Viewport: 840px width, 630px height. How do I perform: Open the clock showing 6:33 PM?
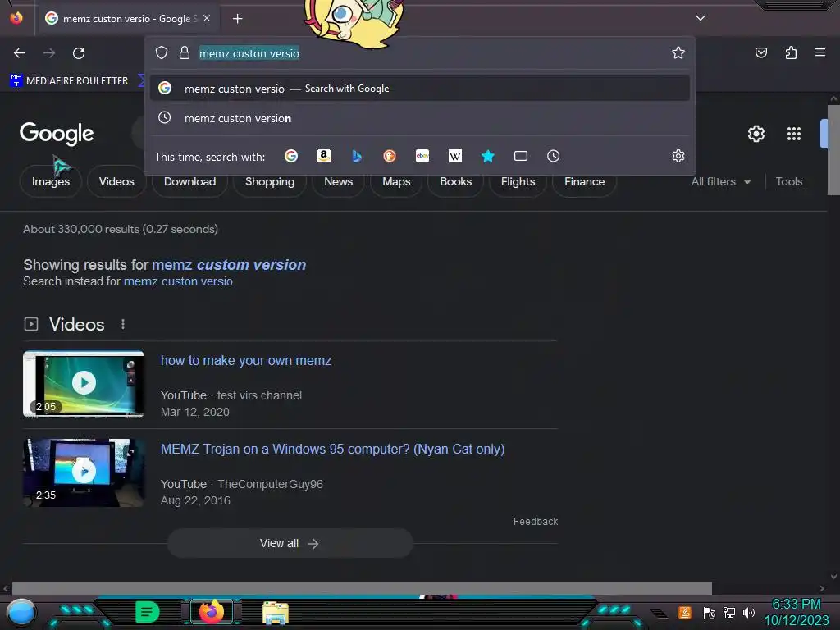796,612
